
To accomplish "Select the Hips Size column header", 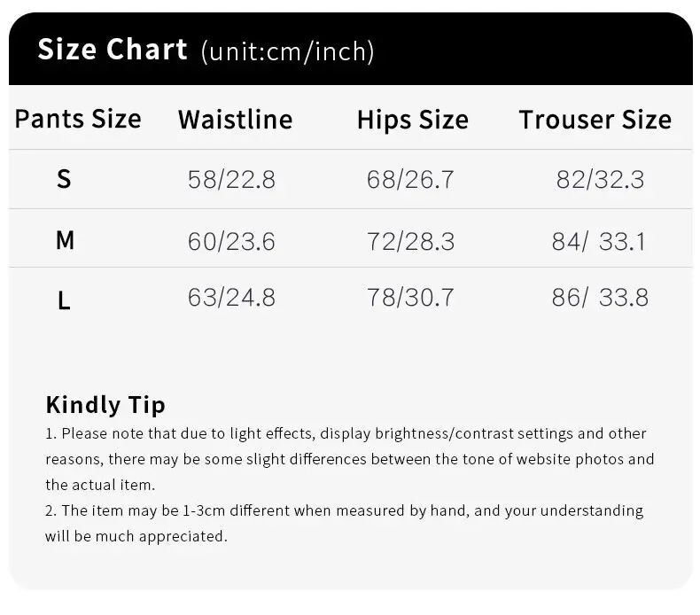I will coord(413,121).
